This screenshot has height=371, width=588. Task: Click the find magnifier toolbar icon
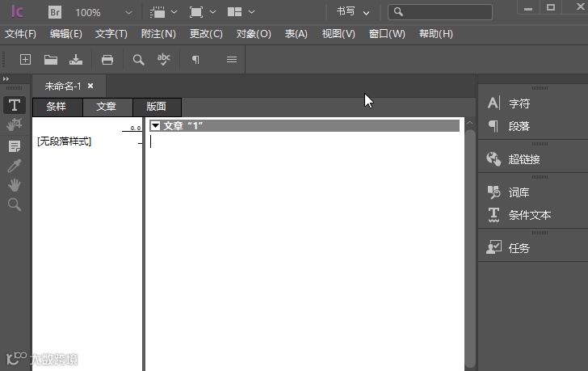(138, 59)
